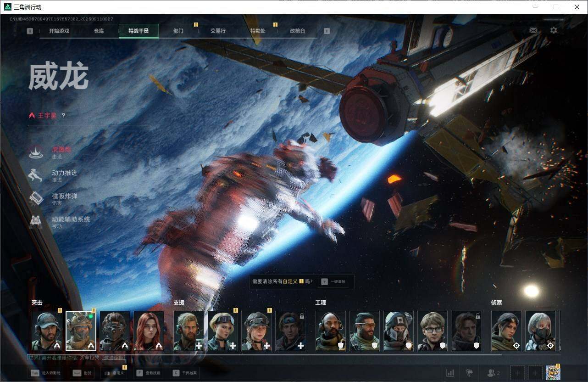Image resolution: width=588 pixels, height=382 pixels.
Task: Open the friends icon showing 2
Action: pyautogui.click(x=494, y=373)
